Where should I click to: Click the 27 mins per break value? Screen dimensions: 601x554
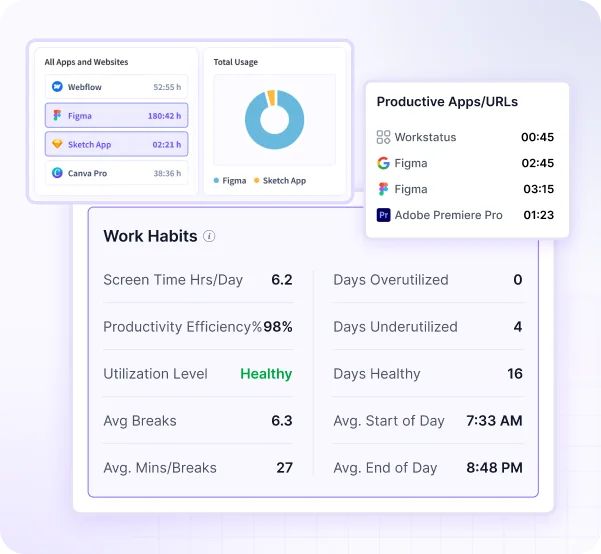click(x=284, y=468)
